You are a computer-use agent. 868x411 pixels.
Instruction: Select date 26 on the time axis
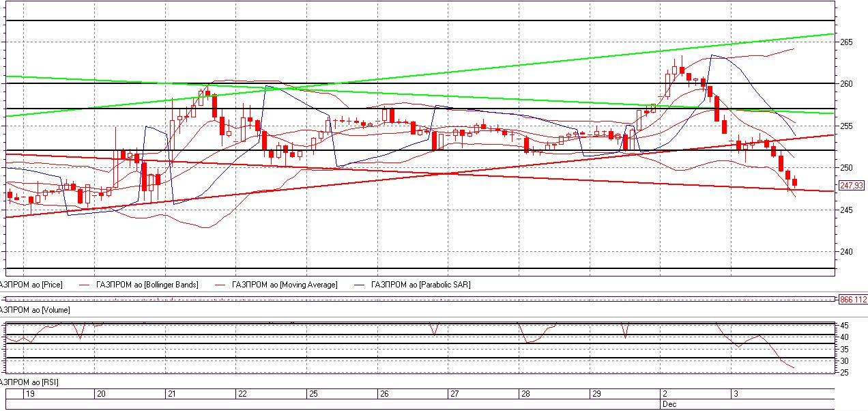point(384,394)
